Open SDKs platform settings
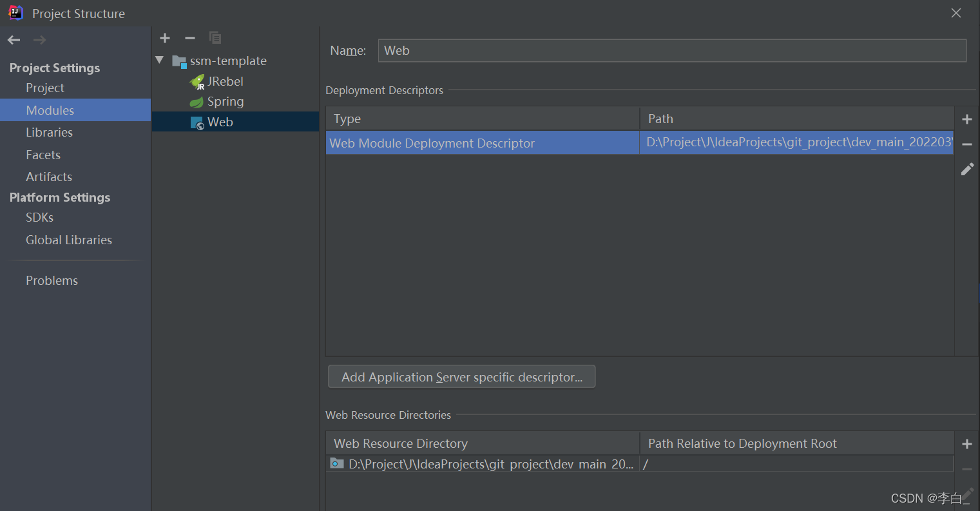The image size is (980, 511). [x=39, y=217]
